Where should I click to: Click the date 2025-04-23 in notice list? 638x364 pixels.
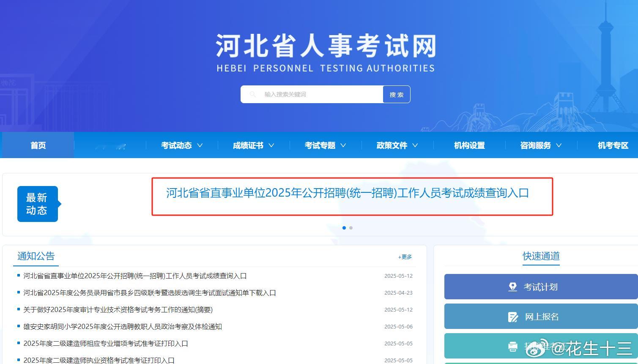tap(398, 293)
